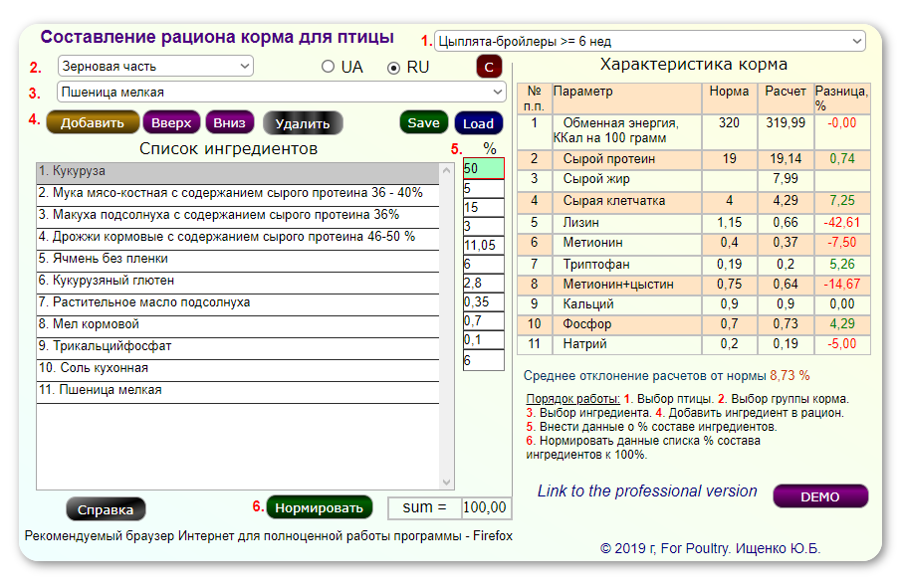Click the dark red C button

489,68
